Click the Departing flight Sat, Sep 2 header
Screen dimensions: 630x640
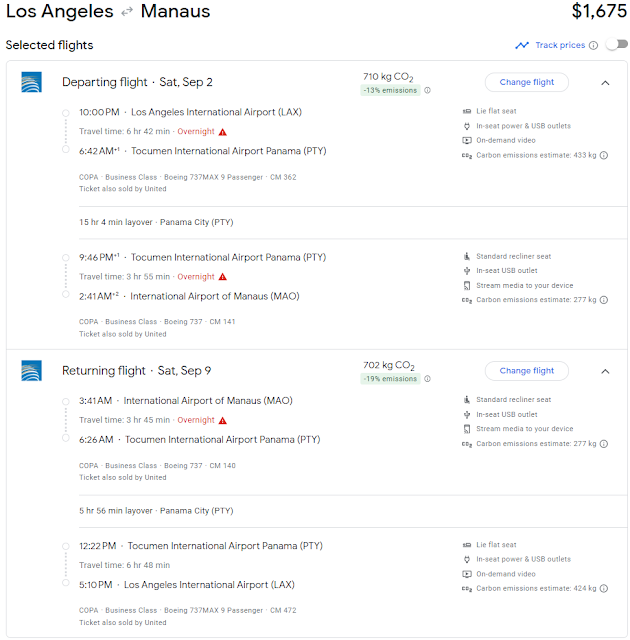(137, 82)
